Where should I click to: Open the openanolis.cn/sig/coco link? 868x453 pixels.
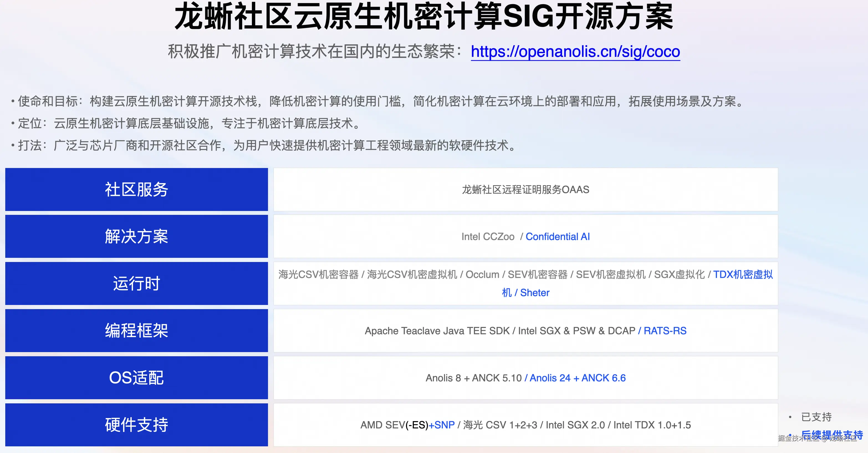click(576, 52)
